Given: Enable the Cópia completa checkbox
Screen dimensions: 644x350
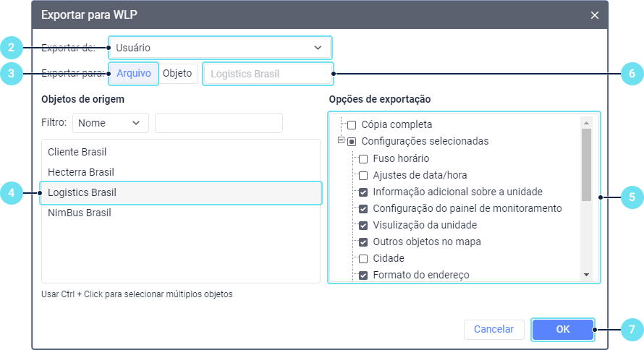Looking at the screenshot, I should pos(352,124).
